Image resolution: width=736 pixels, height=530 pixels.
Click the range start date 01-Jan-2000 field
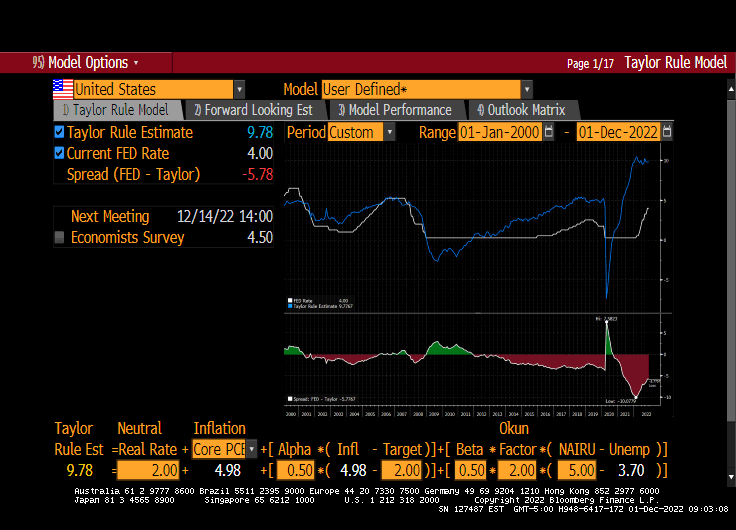[x=499, y=132]
